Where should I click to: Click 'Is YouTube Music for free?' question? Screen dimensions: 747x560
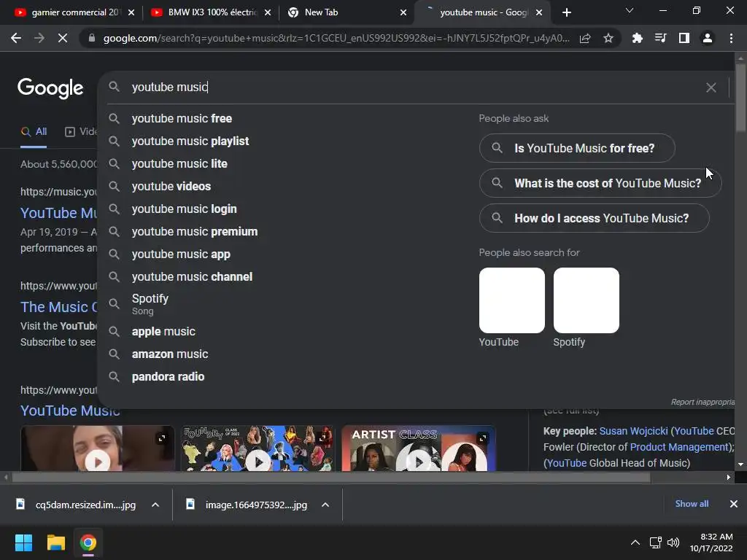tap(577, 149)
